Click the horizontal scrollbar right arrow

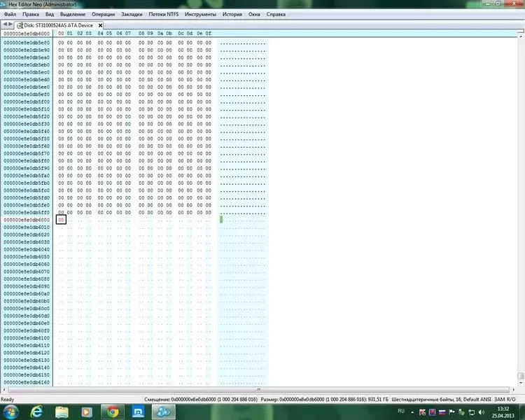tap(513, 390)
